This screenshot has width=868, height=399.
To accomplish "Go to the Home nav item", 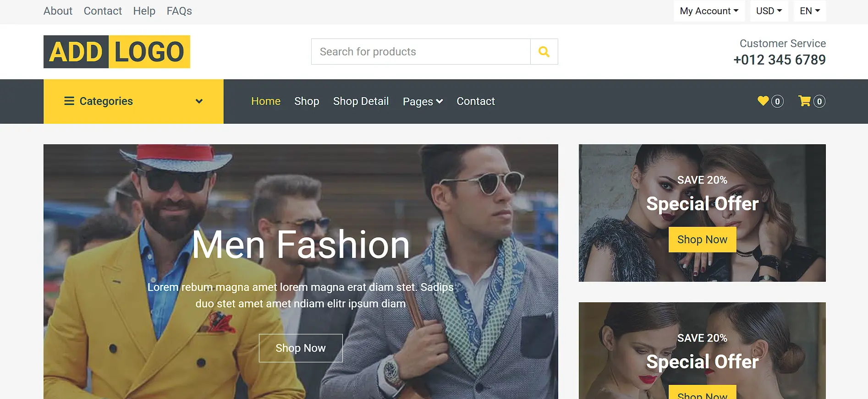I will [266, 101].
